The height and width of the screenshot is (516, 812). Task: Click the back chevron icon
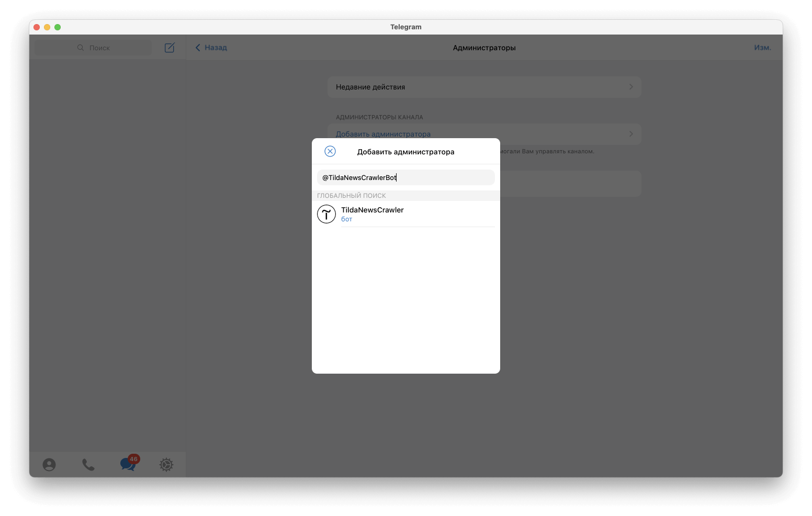[x=198, y=48]
